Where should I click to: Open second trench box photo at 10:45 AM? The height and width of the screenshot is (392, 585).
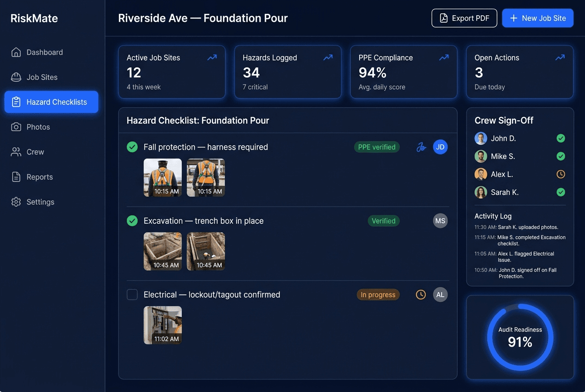click(206, 251)
